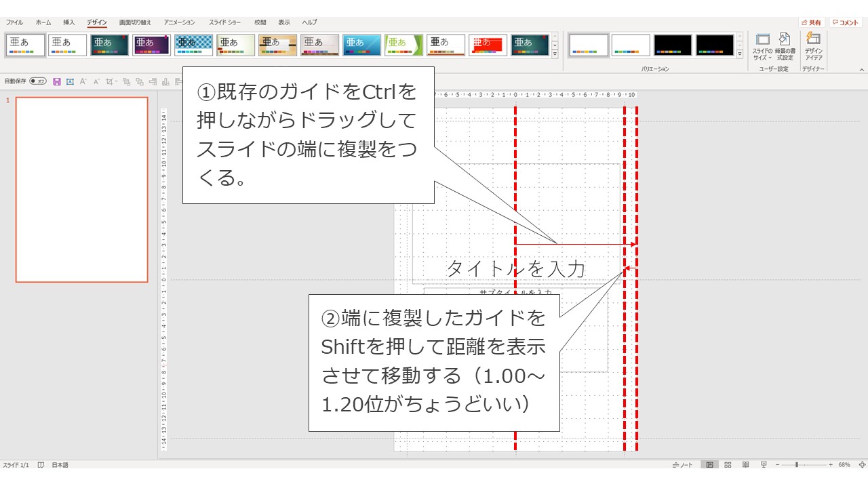Switch to the アニメーション tab

coord(179,22)
